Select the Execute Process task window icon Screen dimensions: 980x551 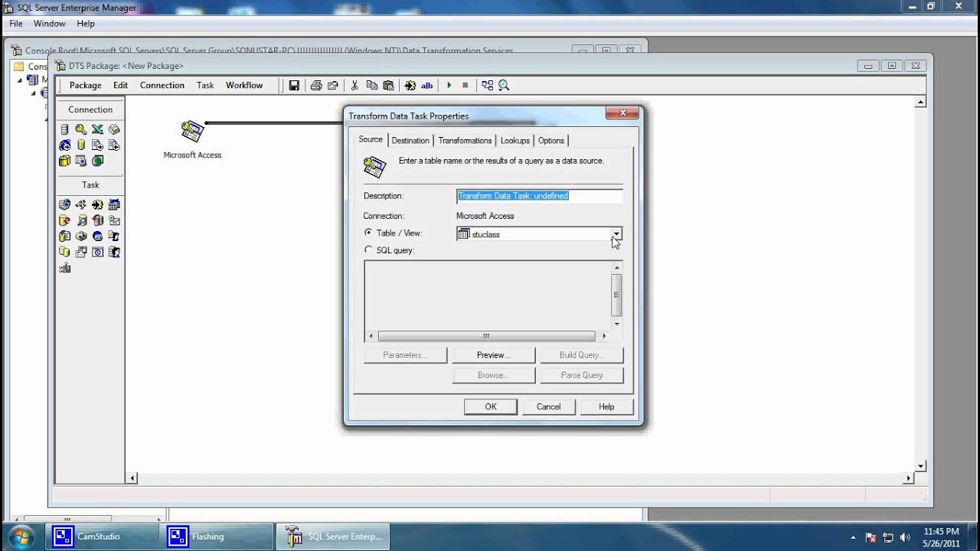(114, 204)
